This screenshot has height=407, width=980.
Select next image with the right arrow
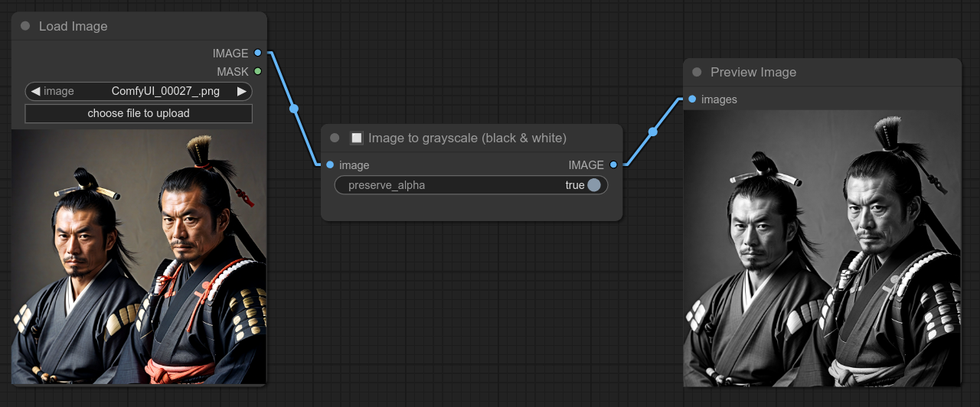[242, 91]
